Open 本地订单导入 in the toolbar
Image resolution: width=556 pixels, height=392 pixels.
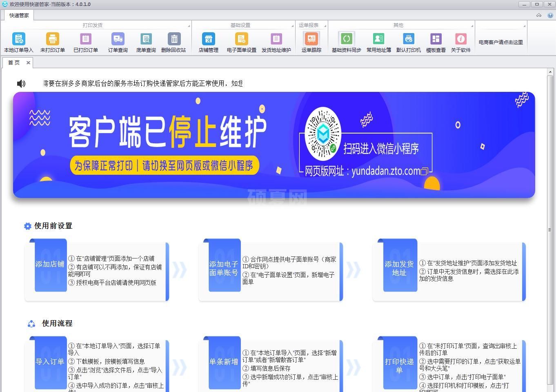coord(19,42)
